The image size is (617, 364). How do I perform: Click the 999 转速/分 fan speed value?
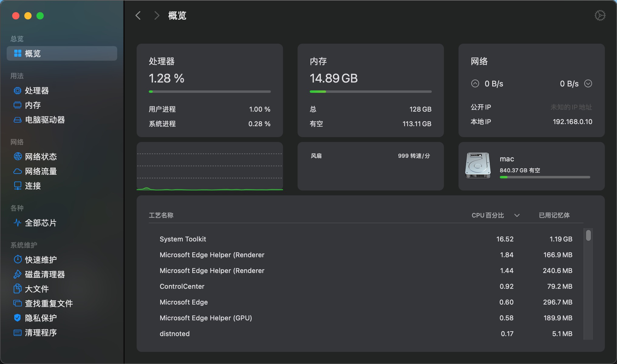pyautogui.click(x=414, y=156)
